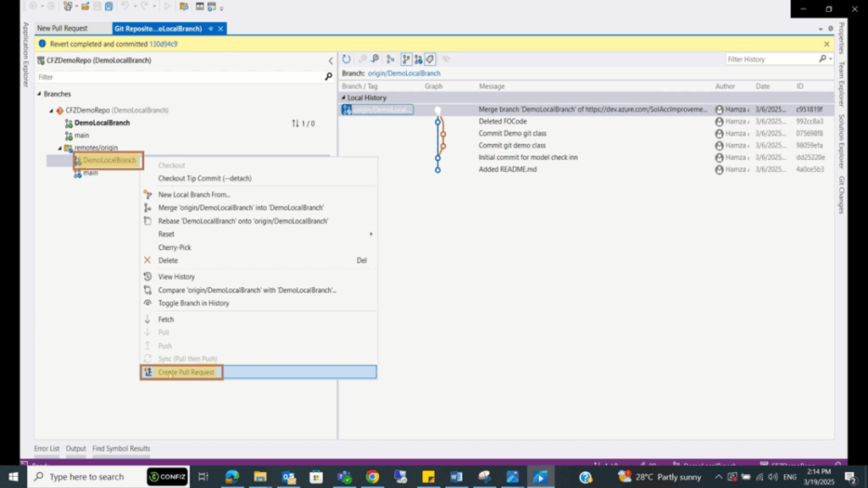Collapse the CFZDemoRepo tree node
Viewport: 868px width, 488px height.
click(x=52, y=111)
